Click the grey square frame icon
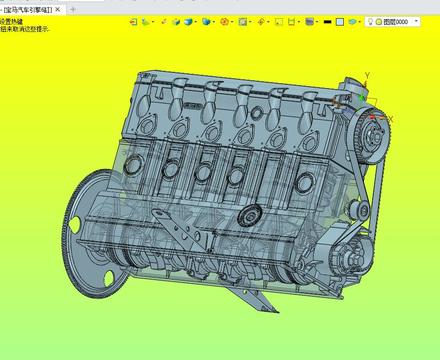This screenshot has width=440, height=360. (x=243, y=22)
